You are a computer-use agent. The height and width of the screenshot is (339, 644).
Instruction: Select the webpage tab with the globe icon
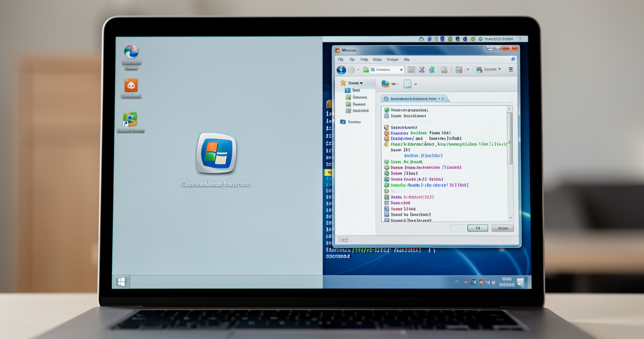tap(408, 99)
